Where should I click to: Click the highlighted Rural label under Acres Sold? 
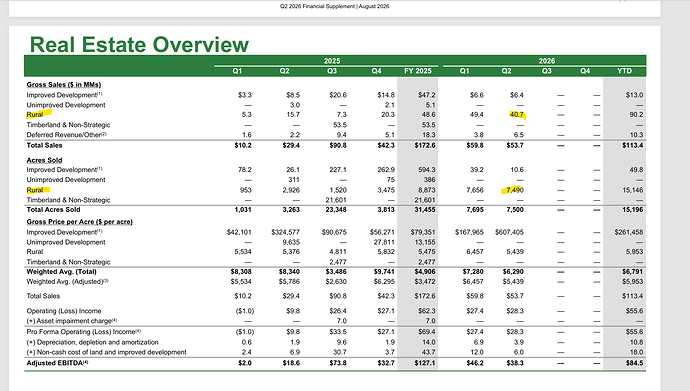[x=35, y=190]
